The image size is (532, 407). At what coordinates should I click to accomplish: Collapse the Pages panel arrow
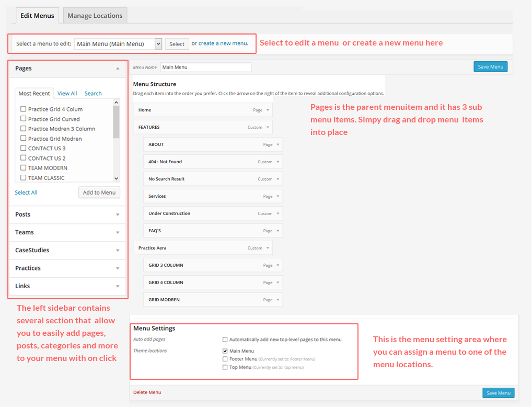tap(118, 69)
